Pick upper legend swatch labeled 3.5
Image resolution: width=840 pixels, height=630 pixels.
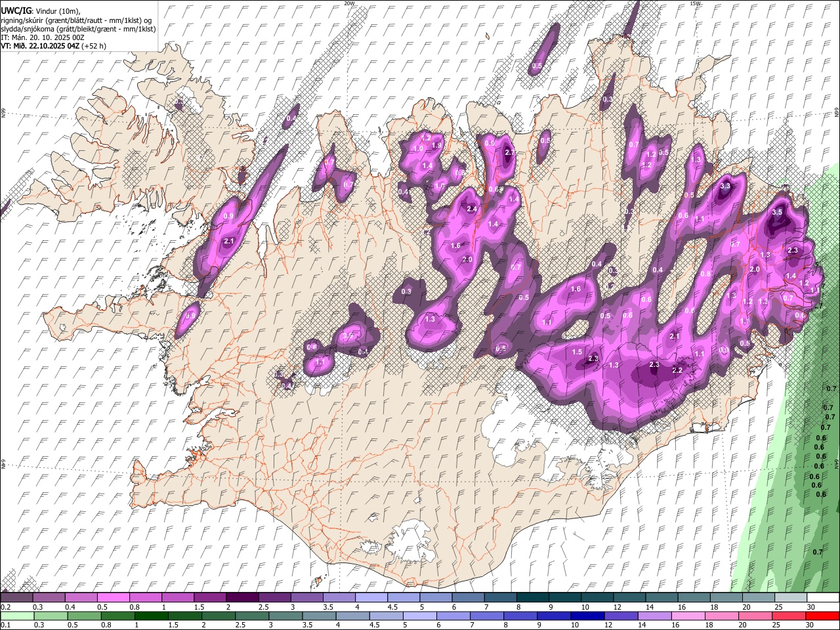tap(339, 597)
